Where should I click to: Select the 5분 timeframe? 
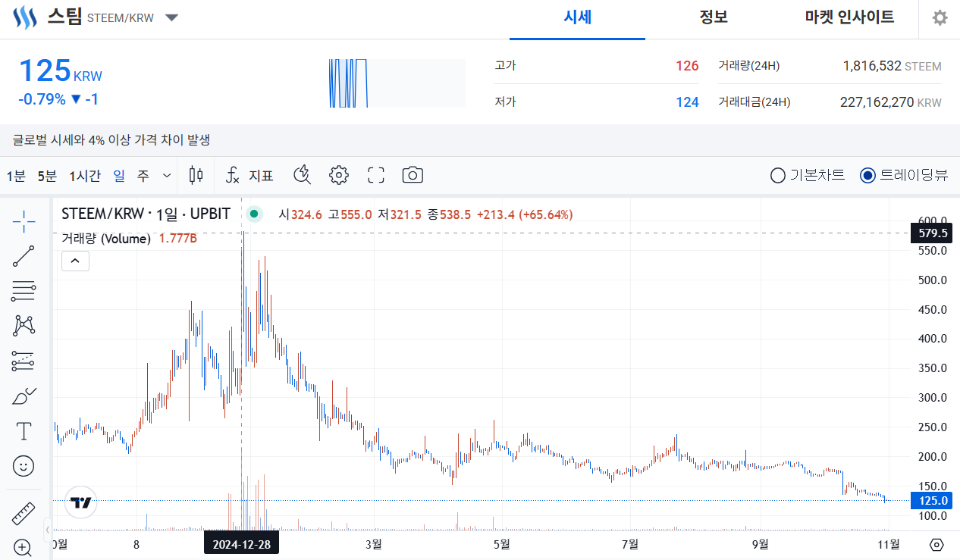(x=47, y=176)
